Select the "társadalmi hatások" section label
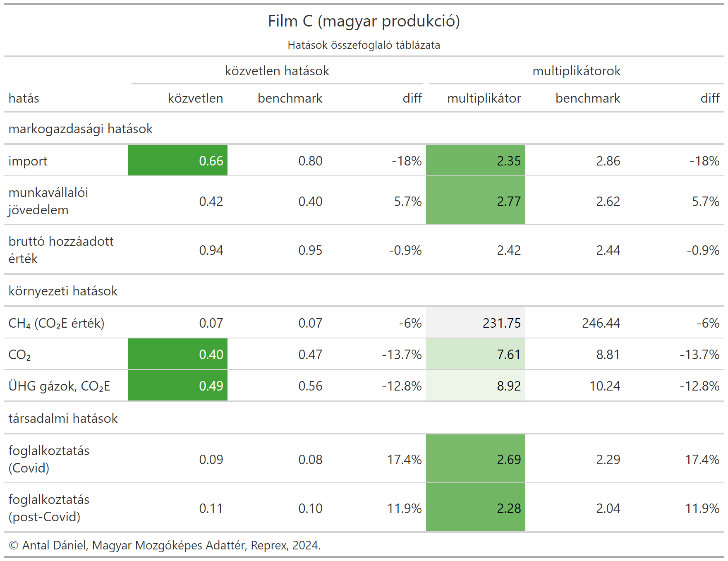This screenshot has height=561, width=728. click(63, 418)
